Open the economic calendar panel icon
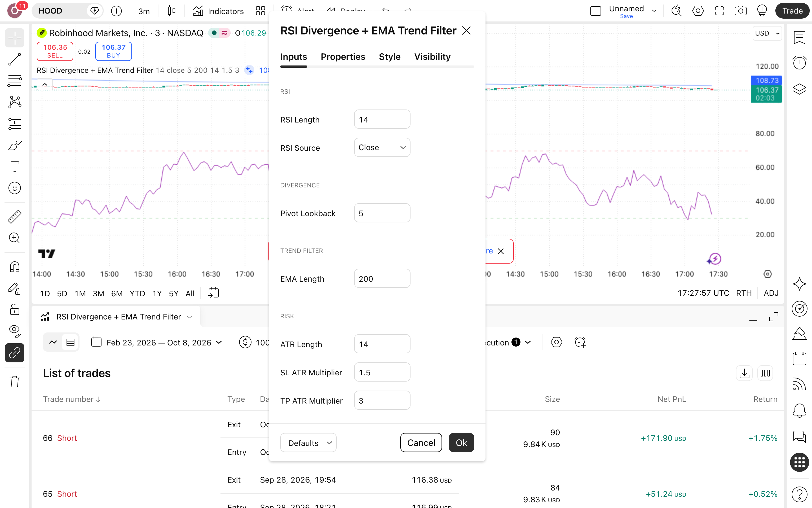This screenshot has width=812, height=508. [x=800, y=358]
